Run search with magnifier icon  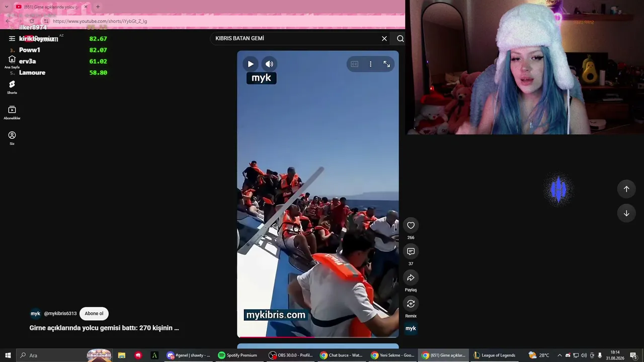(x=400, y=39)
